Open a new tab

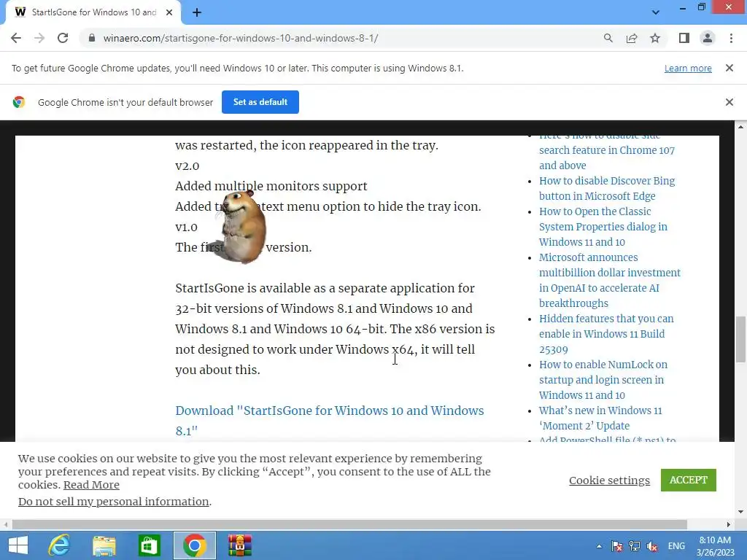(x=197, y=12)
